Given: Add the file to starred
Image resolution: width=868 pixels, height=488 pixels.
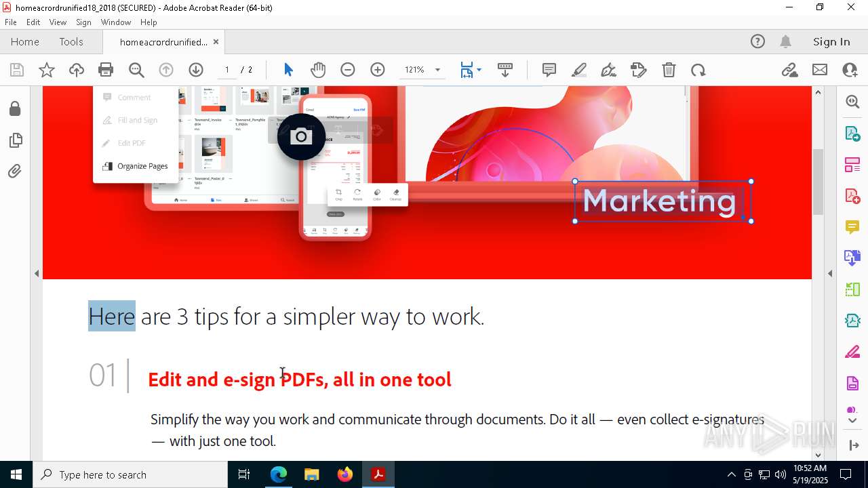Looking at the screenshot, I should pos(46,70).
